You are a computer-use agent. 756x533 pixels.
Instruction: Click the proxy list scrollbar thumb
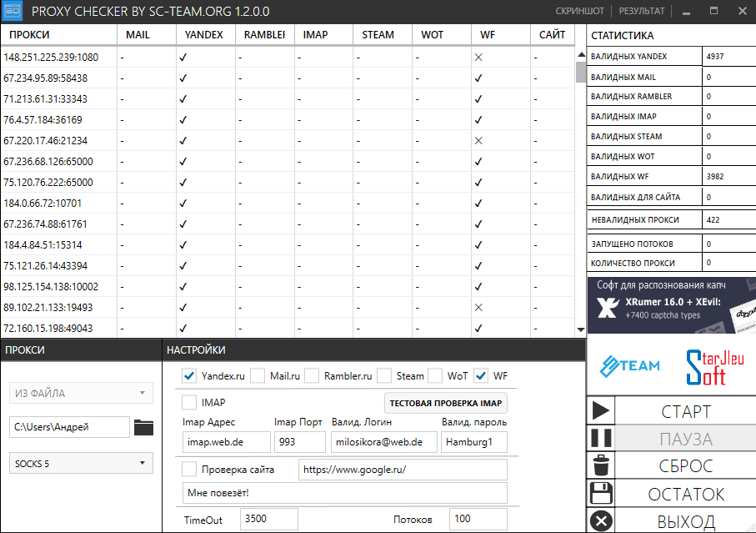(580, 73)
